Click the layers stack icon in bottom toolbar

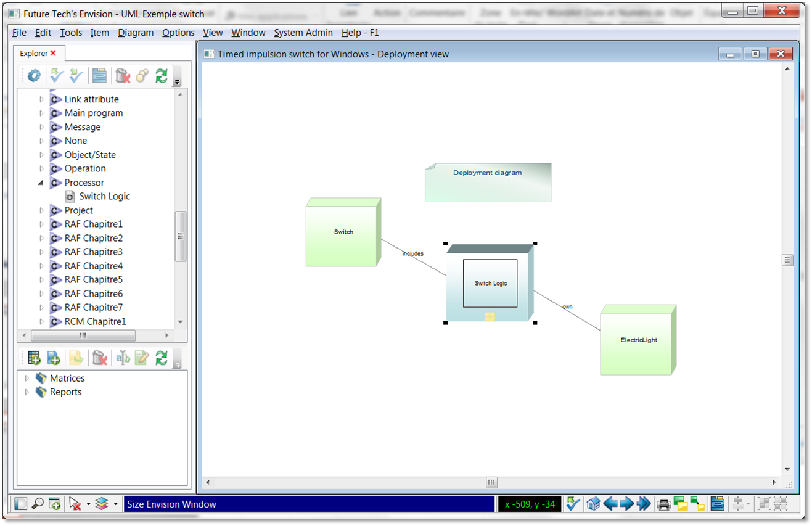tap(102, 504)
